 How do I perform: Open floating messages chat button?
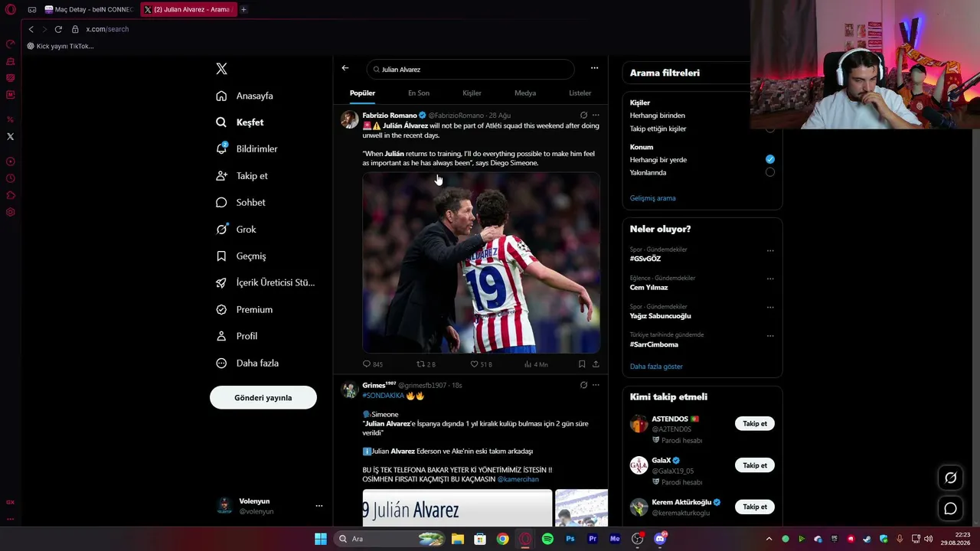(950, 508)
